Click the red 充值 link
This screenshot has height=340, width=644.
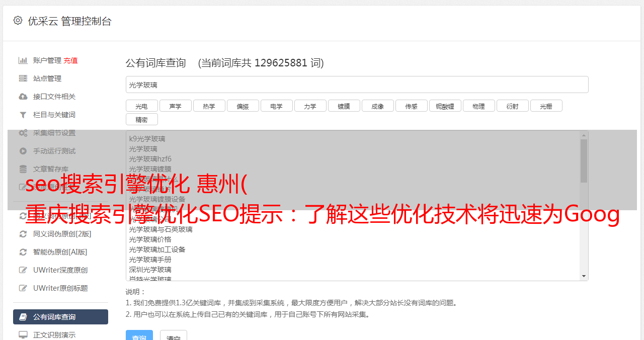tap(70, 60)
